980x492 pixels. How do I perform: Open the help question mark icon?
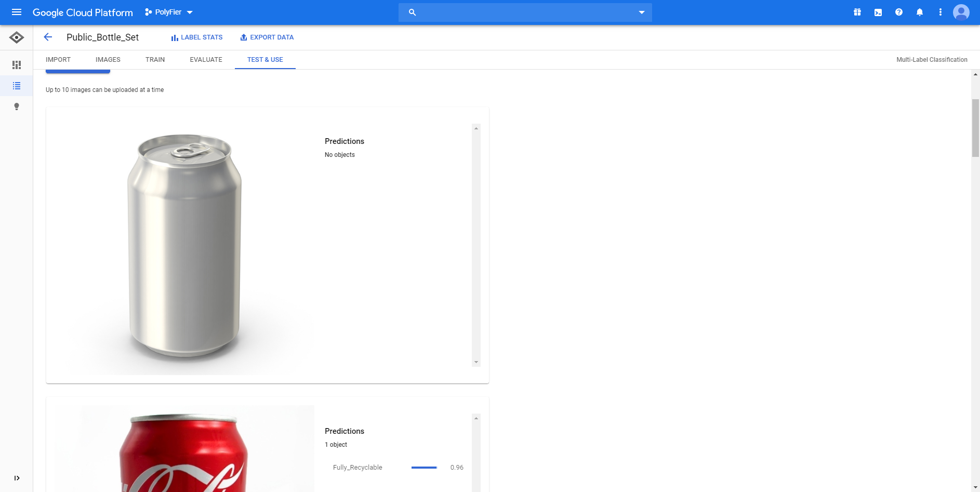(x=899, y=12)
